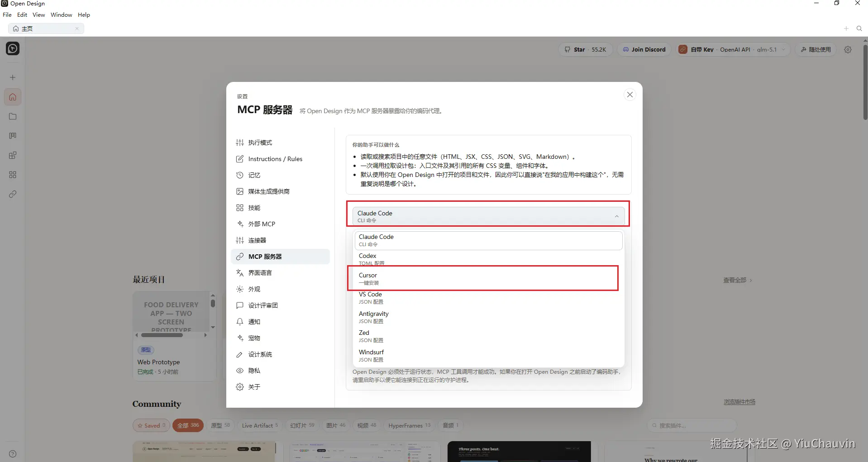Filter community by 图片 46

tap(336, 425)
